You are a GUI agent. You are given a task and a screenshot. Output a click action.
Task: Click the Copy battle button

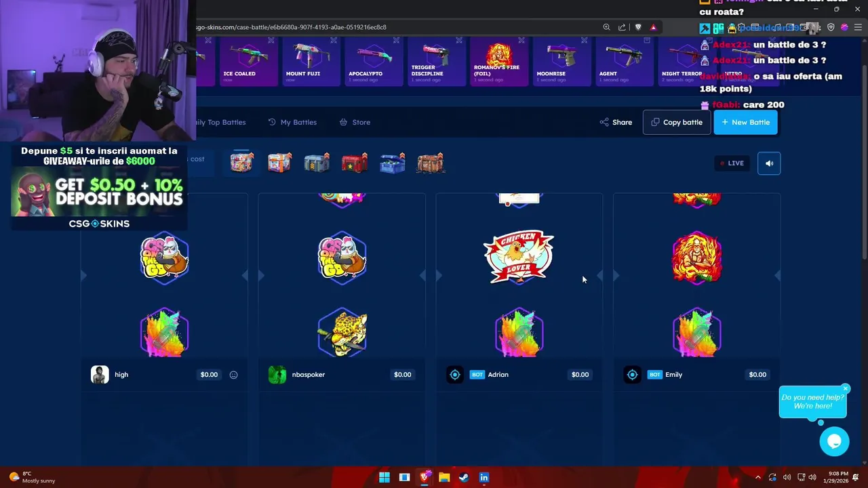pyautogui.click(x=677, y=122)
